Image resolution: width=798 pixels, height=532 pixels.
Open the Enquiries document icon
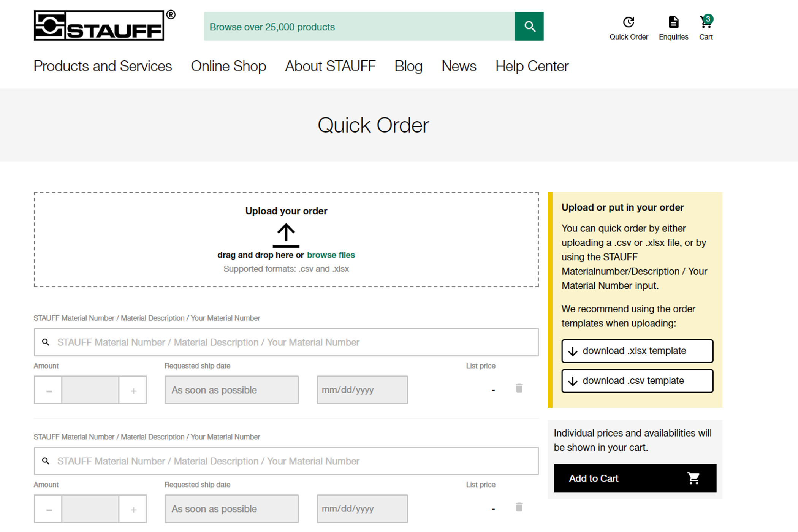[673, 22]
